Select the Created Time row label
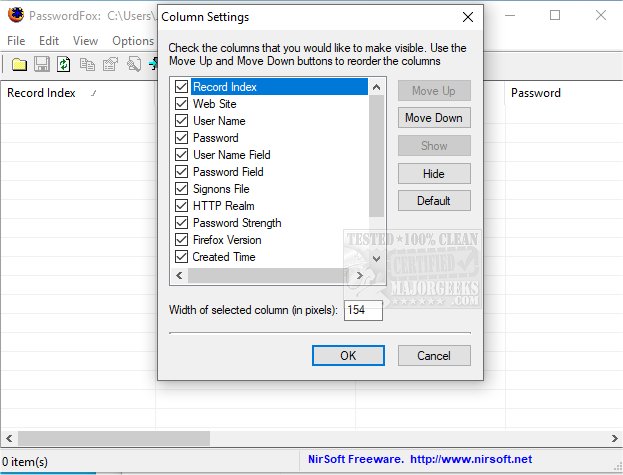 (x=224, y=257)
